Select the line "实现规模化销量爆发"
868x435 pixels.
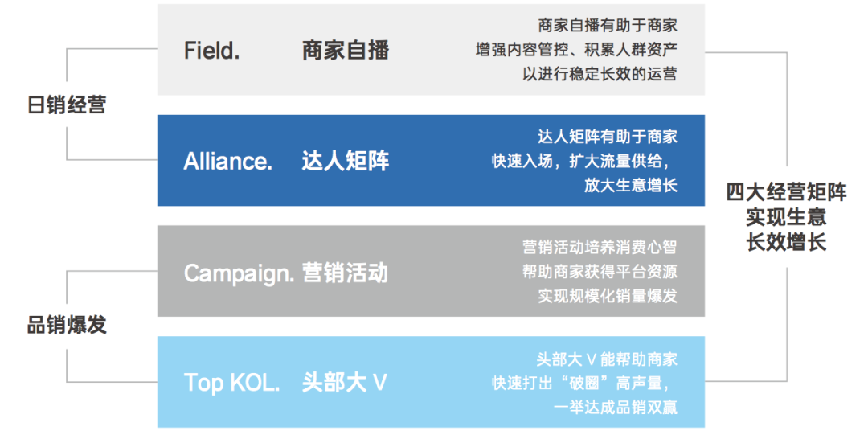coord(608,296)
